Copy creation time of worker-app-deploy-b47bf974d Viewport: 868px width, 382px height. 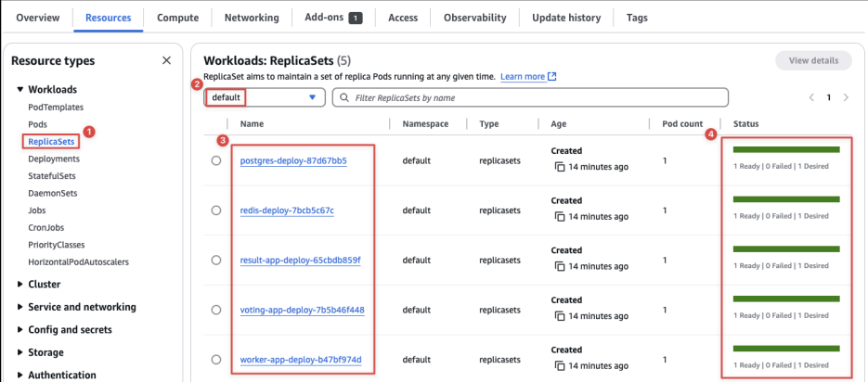(560, 366)
